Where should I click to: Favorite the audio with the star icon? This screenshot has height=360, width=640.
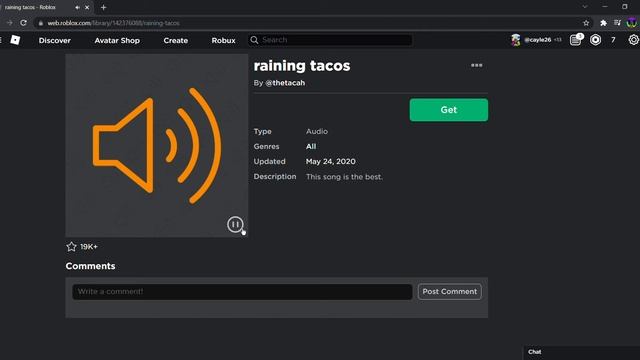(71, 247)
